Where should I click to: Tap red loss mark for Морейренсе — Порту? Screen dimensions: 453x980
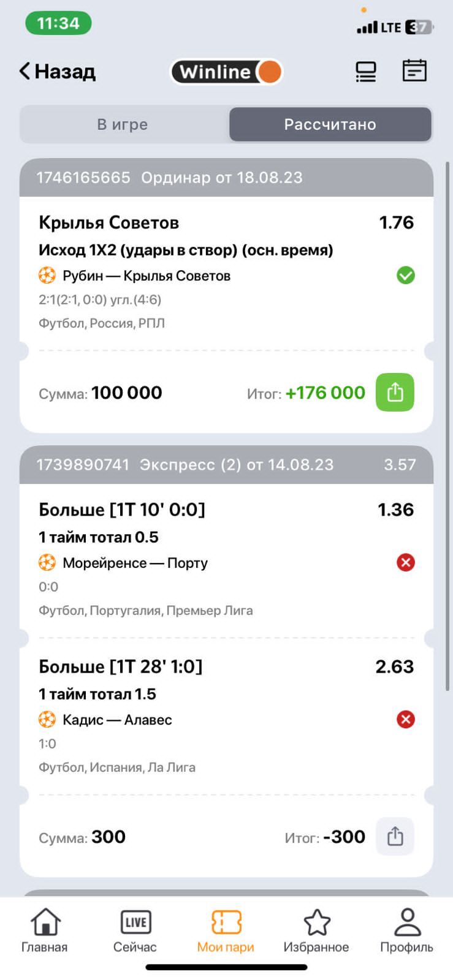[x=405, y=562]
